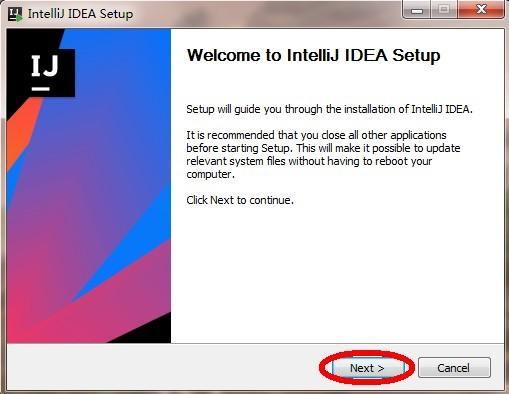Click the separator line above the buttons
The height and width of the screenshot is (394, 509).
click(x=255, y=344)
